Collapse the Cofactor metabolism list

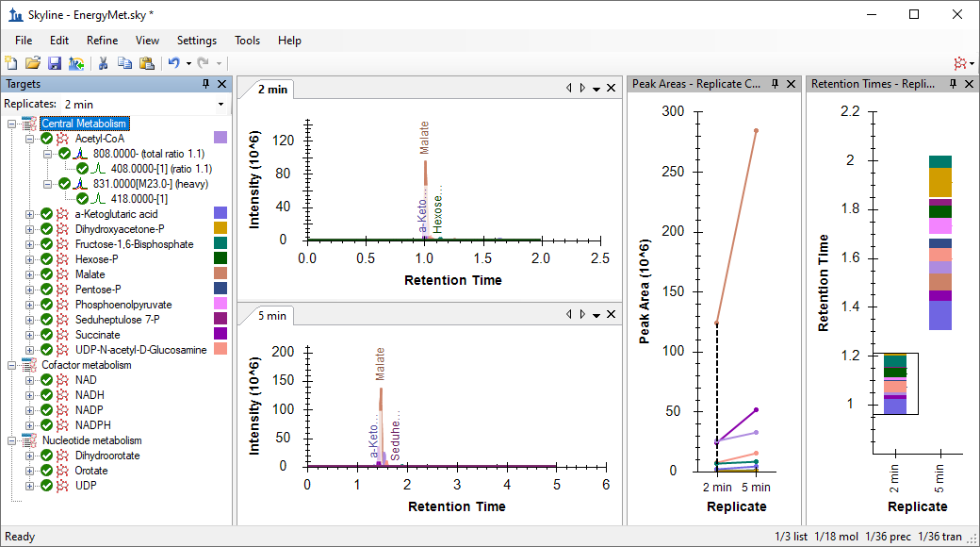12,365
